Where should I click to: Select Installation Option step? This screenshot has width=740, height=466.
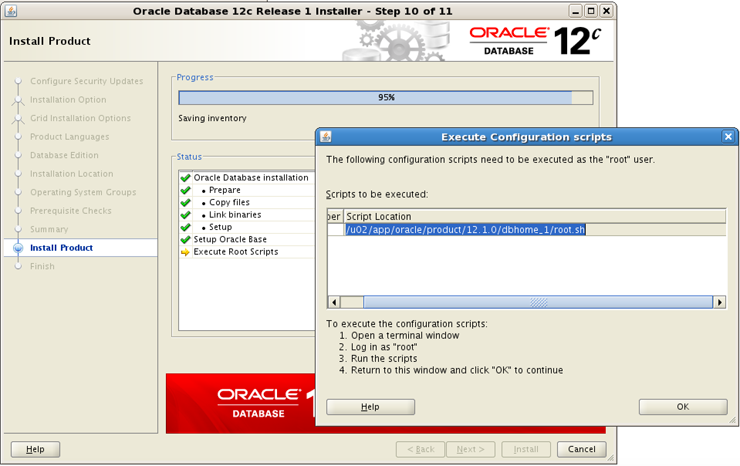[68, 100]
